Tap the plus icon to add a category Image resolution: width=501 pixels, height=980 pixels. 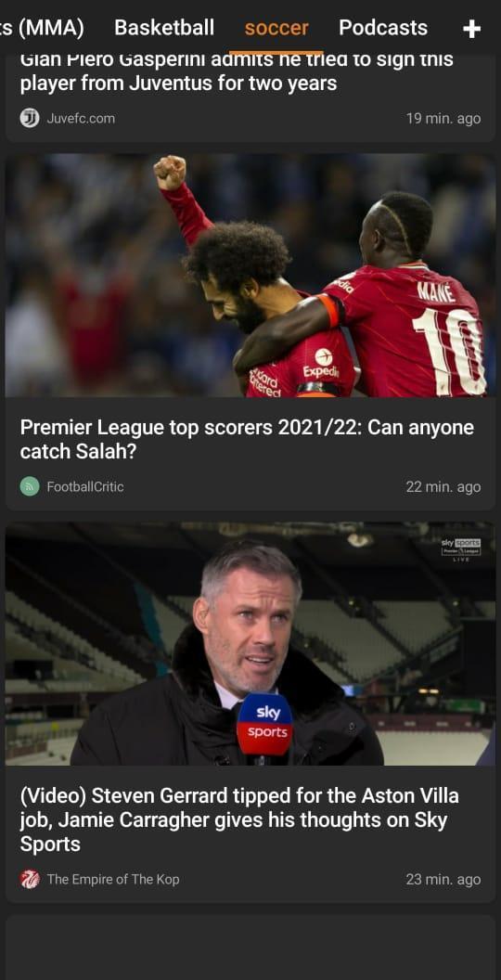[x=471, y=29]
